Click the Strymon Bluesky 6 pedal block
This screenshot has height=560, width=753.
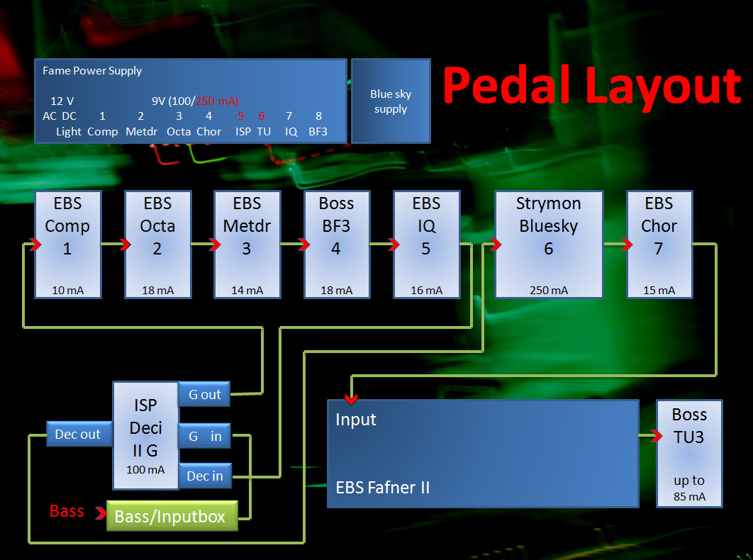click(549, 245)
